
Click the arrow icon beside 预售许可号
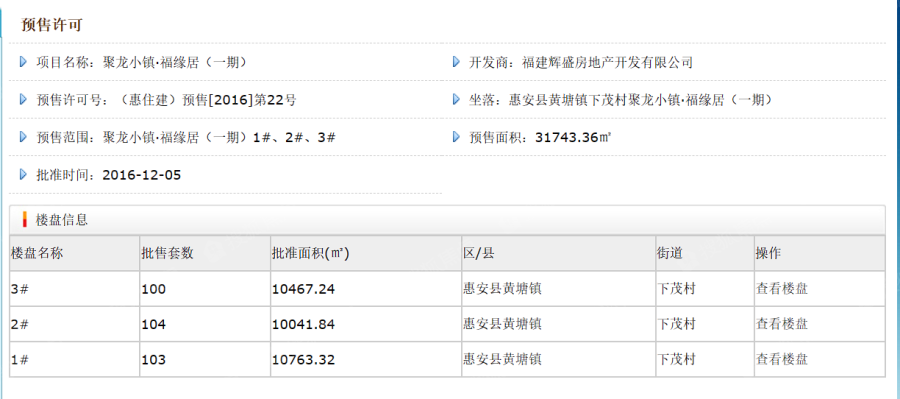pyautogui.click(x=23, y=99)
